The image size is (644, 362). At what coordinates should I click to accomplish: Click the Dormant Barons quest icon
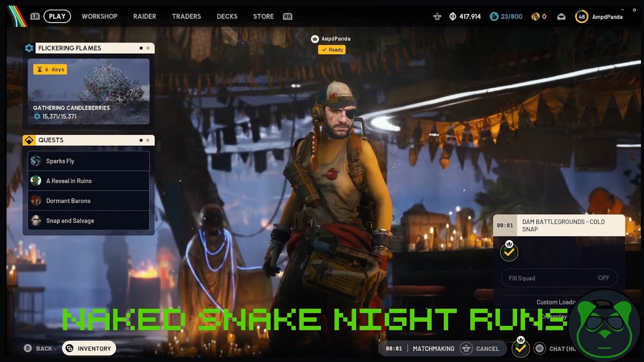point(36,201)
